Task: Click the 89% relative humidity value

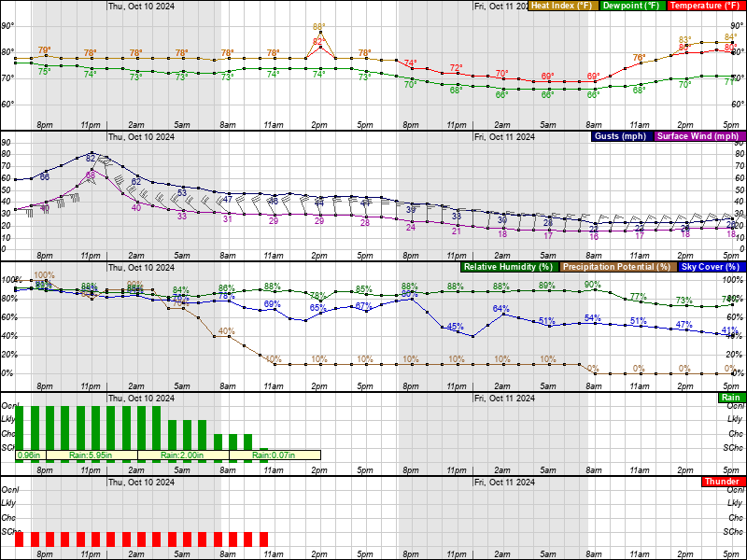Action: tap(547, 286)
